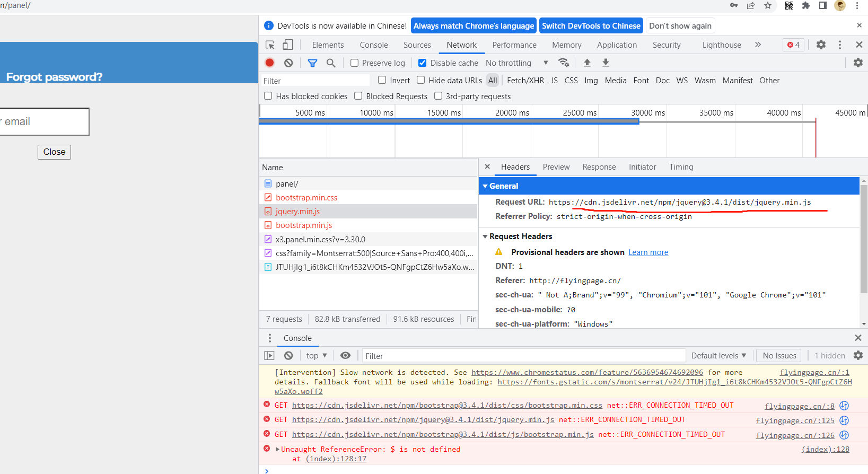This screenshot has width=868, height=474.
Task: Open the Chrome extensions puzzle icon
Action: [x=806, y=5]
